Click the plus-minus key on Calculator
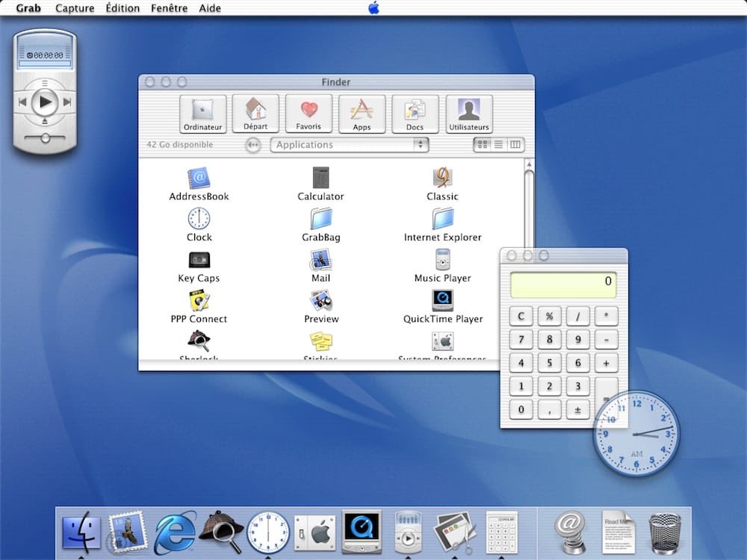 [x=578, y=409]
